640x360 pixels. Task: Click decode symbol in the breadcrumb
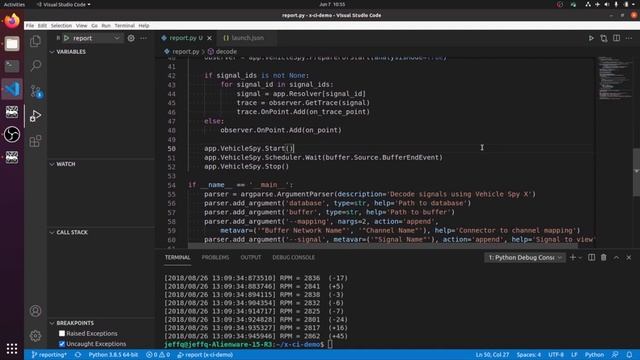pos(226,51)
